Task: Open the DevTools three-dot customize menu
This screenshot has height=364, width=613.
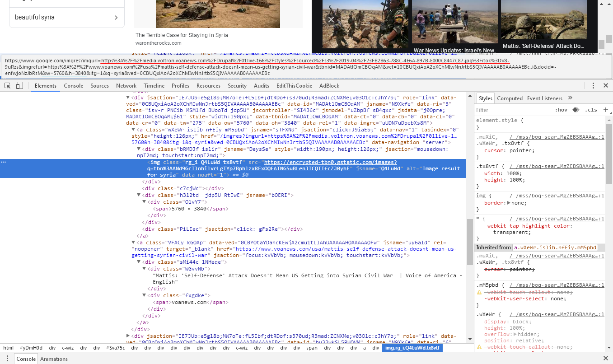Action: click(x=594, y=86)
